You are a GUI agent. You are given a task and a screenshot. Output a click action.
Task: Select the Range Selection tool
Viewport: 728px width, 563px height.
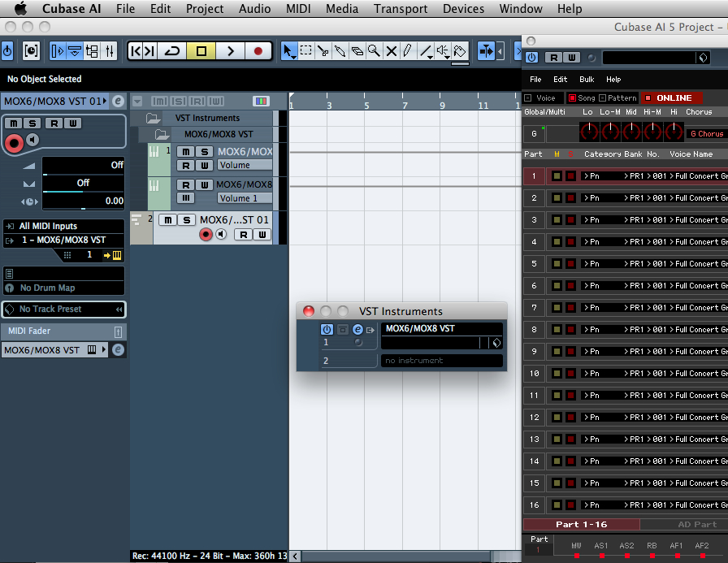[306, 50]
